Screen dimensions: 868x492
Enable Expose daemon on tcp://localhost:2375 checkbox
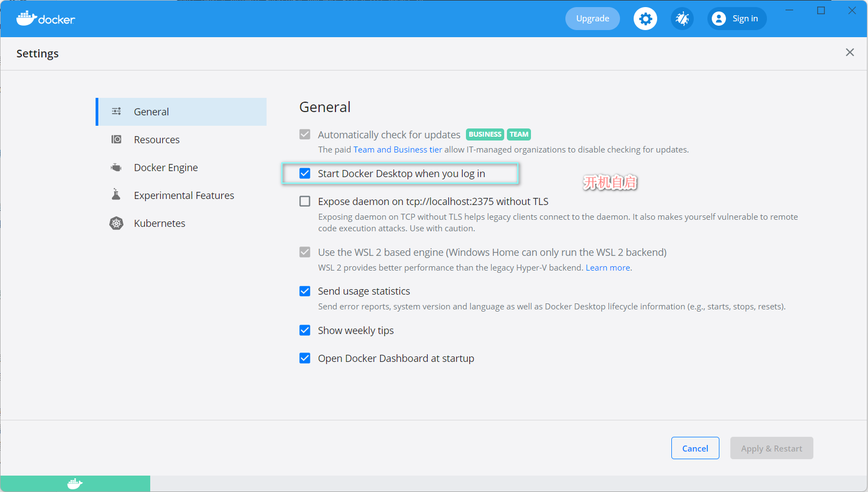tap(305, 201)
